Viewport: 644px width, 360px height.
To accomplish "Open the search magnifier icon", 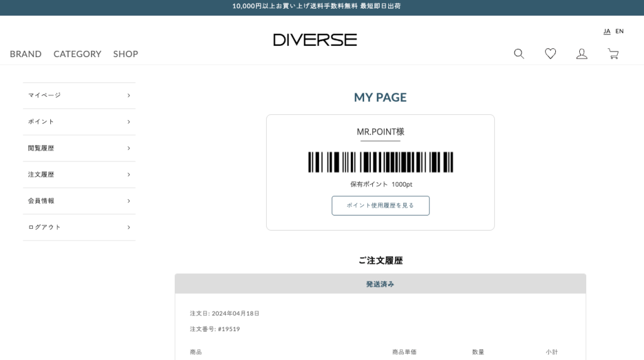I will (519, 54).
